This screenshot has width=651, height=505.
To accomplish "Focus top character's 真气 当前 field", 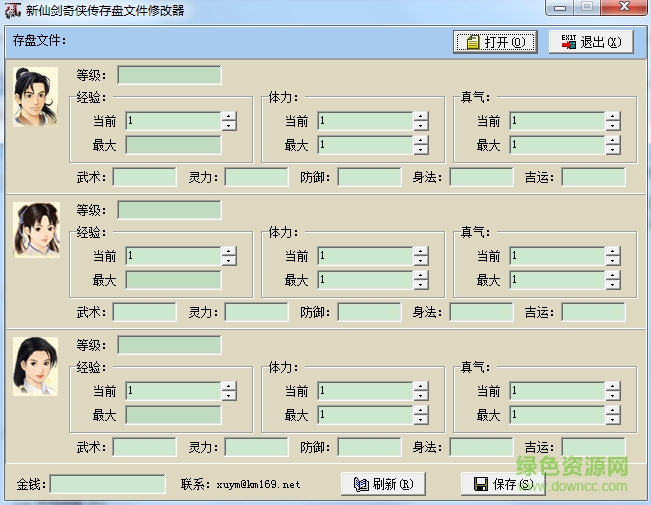I will 557,121.
